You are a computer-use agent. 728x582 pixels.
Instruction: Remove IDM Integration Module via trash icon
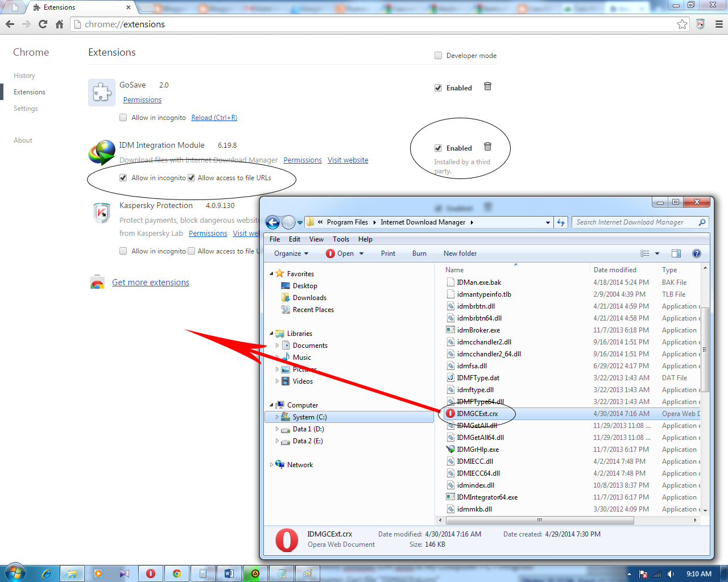click(487, 147)
